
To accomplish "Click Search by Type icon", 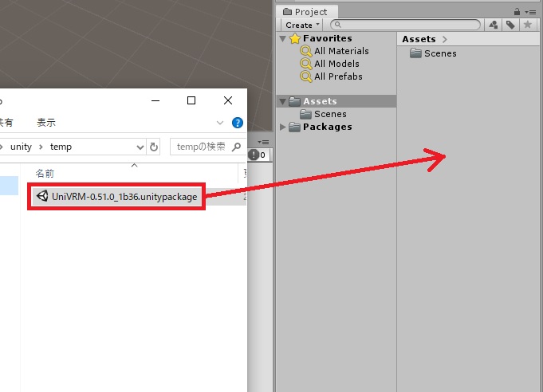I will (494, 25).
